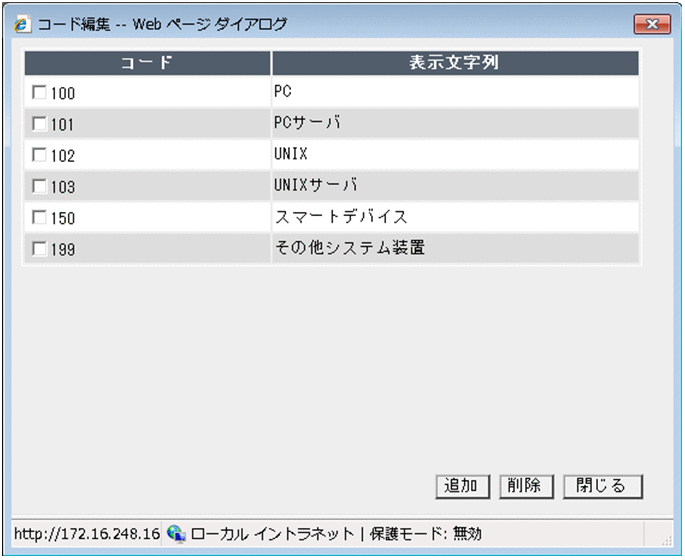The height and width of the screenshot is (560, 685).
Task: Click the Internet Explorer page icon in title bar
Action: pyautogui.click(x=22, y=24)
